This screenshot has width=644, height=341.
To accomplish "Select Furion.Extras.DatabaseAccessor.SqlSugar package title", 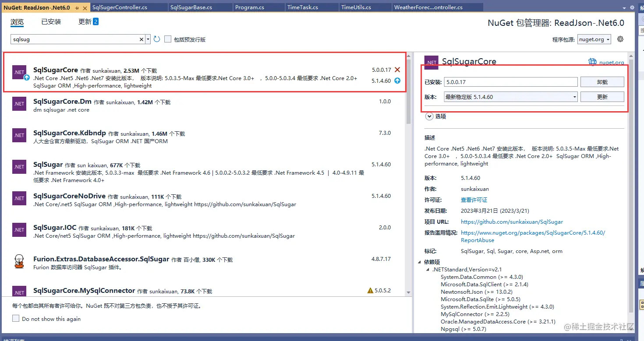I will coord(101,259).
